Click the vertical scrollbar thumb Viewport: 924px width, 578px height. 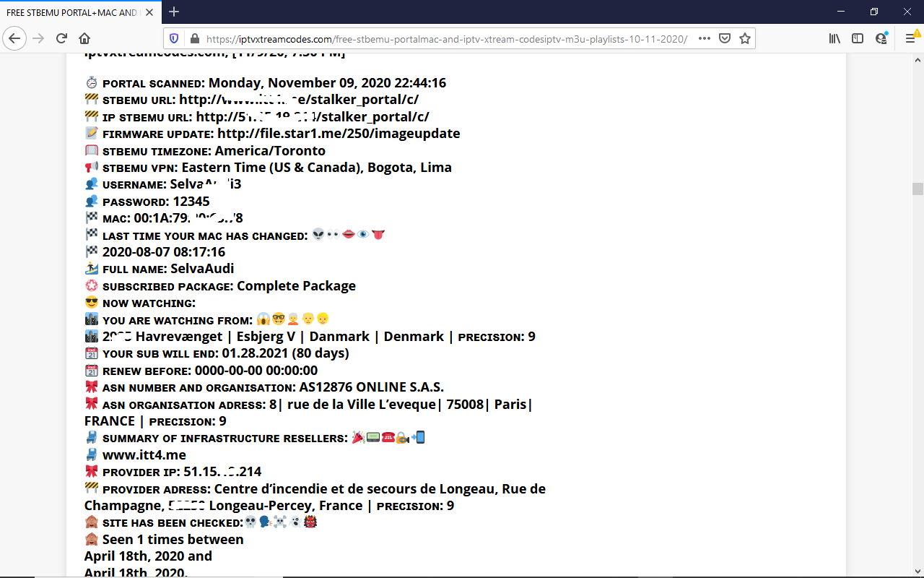click(918, 189)
